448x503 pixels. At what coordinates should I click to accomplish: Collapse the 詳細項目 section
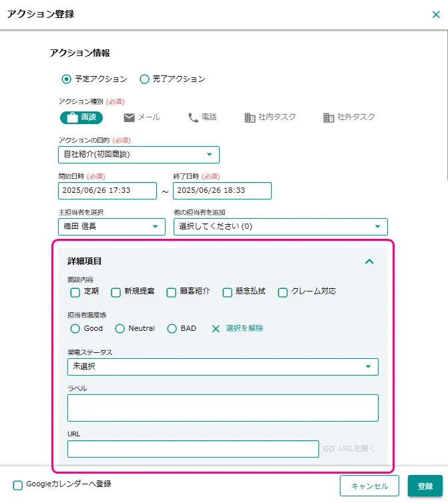pos(369,262)
